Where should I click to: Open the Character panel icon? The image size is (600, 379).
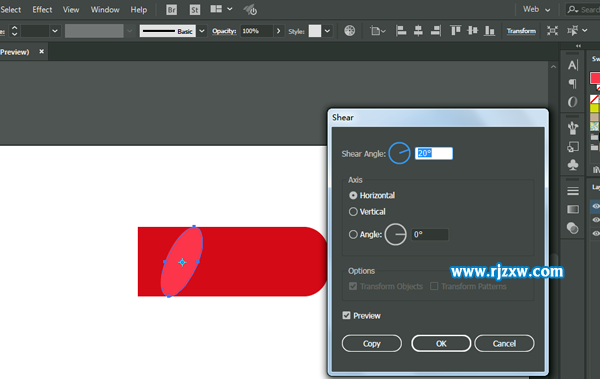[x=573, y=65]
